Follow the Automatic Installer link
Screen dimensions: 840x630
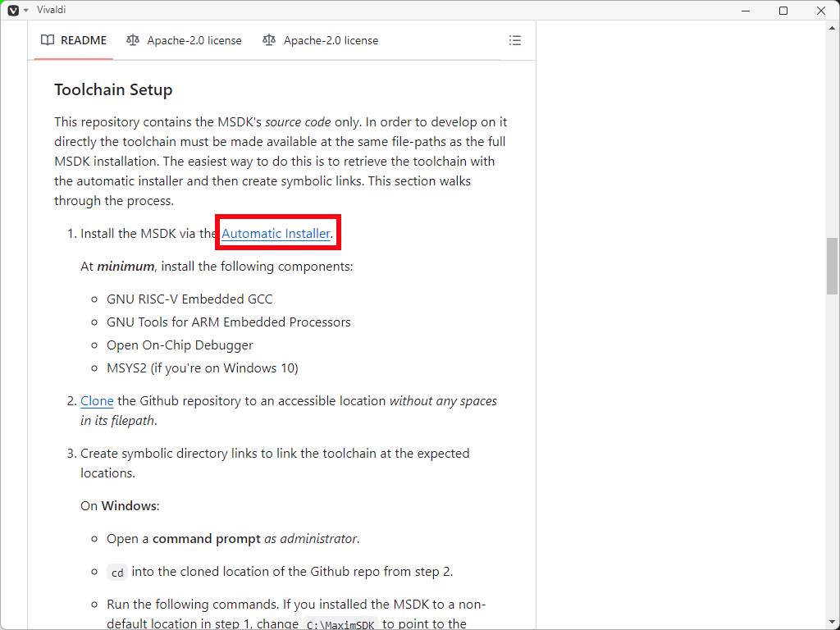point(276,234)
